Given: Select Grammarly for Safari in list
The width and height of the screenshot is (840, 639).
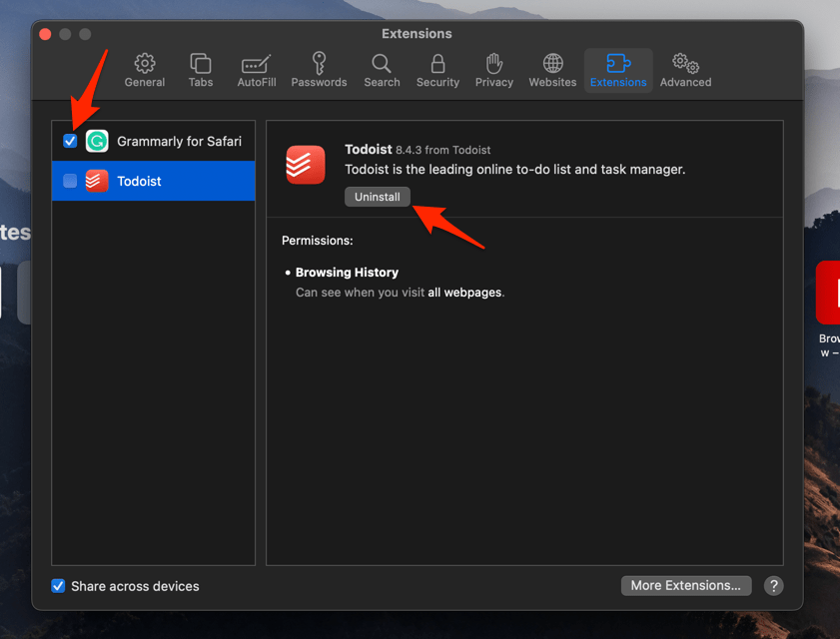Looking at the screenshot, I should pos(179,141).
